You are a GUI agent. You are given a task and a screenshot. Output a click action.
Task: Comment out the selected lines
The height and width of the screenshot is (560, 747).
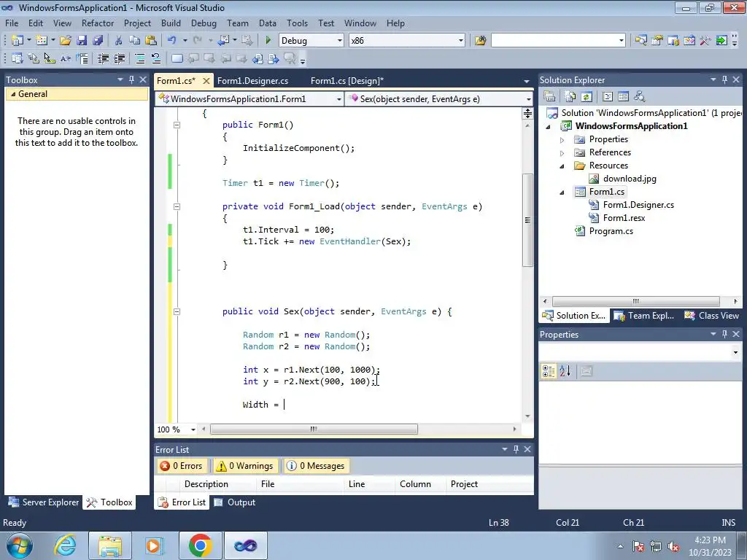click(140, 58)
